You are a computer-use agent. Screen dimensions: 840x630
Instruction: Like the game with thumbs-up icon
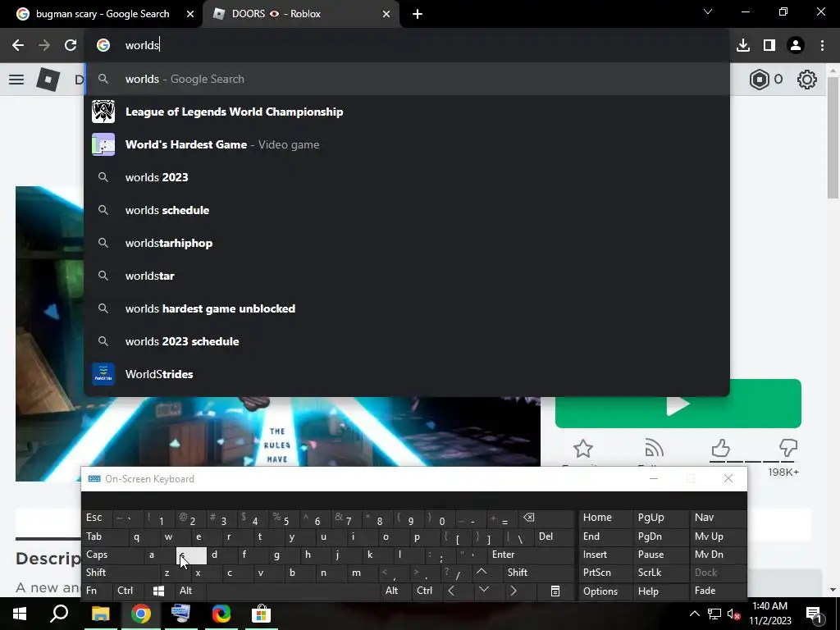[x=720, y=448]
